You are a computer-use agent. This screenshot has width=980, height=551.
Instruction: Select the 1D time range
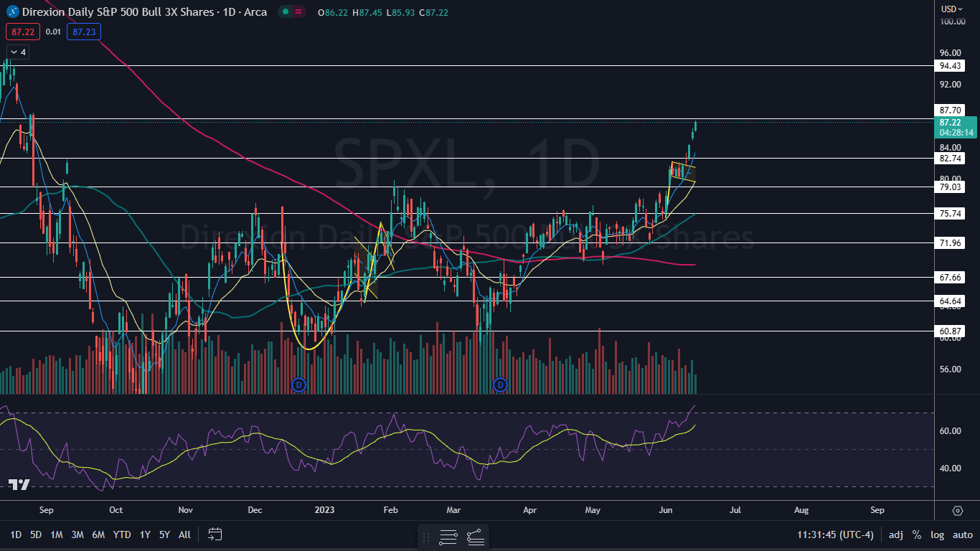pyautogui.click(x=15, y=534)
